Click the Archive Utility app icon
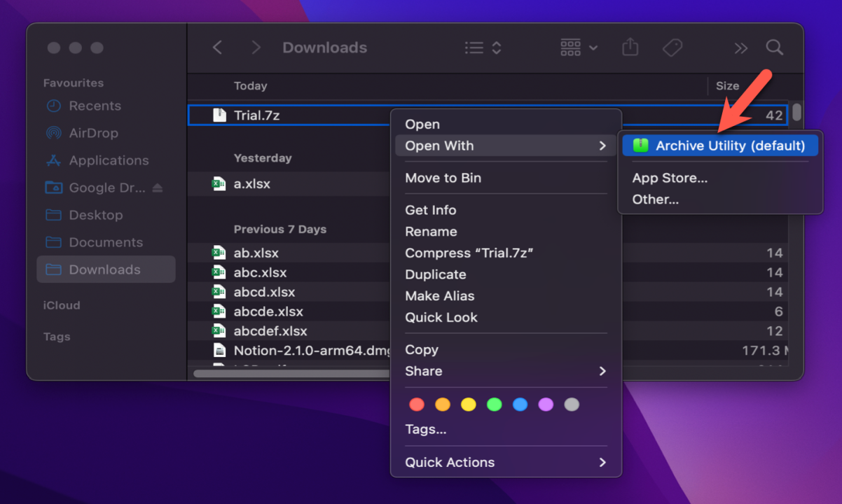The height and width of the screenshot is (504, 842). click(x=640, y=146)
